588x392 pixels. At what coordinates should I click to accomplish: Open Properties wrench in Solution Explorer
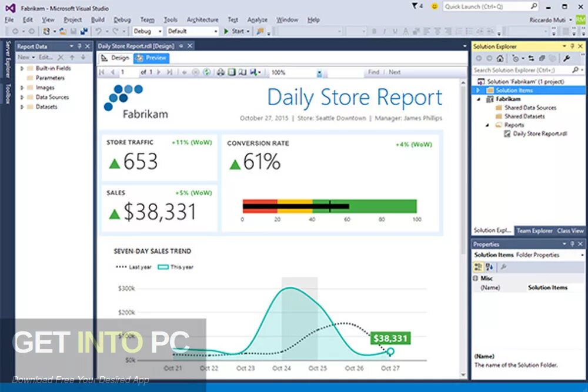point(567,58)
